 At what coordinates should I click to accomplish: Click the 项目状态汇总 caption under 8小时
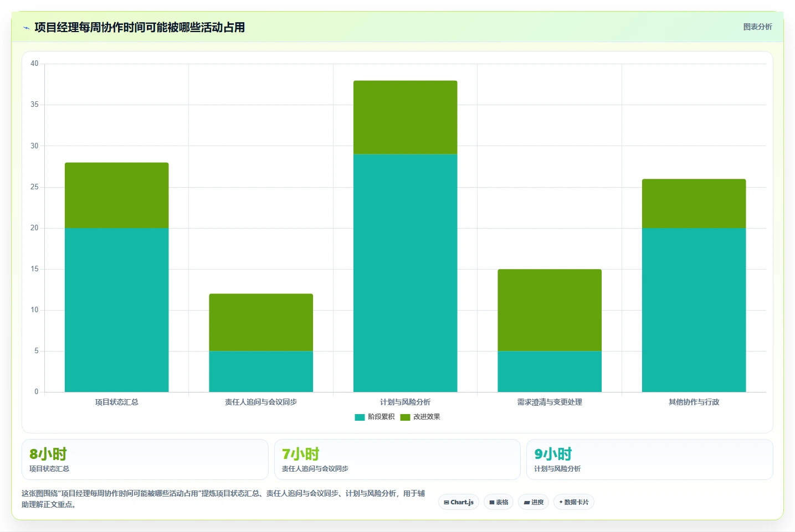[x=49, y=468]
